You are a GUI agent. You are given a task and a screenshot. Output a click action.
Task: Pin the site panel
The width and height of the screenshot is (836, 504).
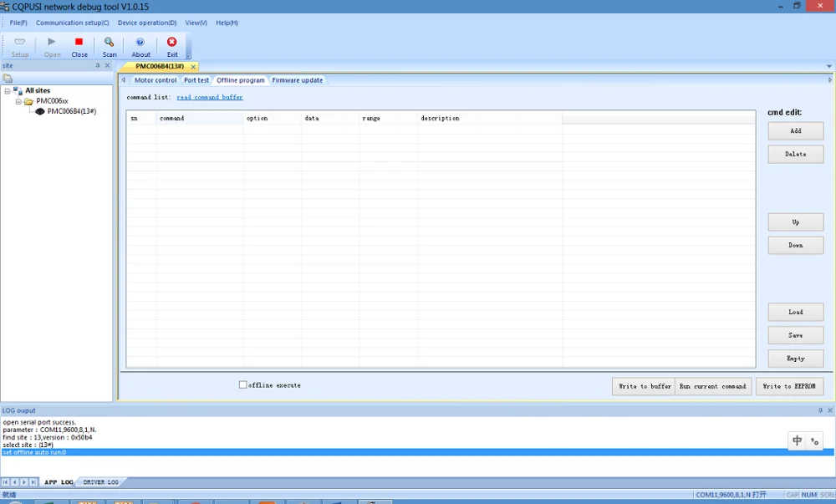click(98, 65)
